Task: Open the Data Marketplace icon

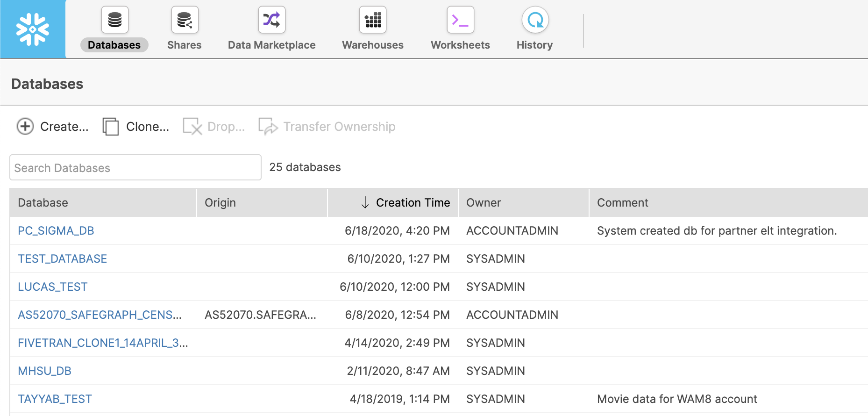Action: (271, 20)
